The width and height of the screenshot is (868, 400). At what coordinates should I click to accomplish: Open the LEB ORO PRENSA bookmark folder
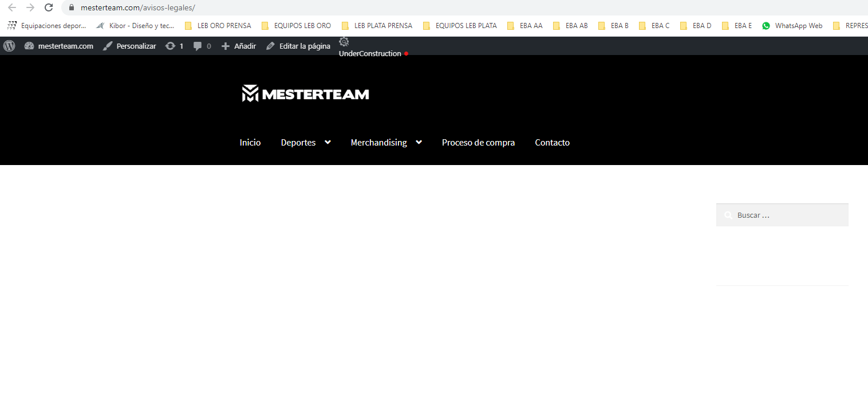point(218,25)
